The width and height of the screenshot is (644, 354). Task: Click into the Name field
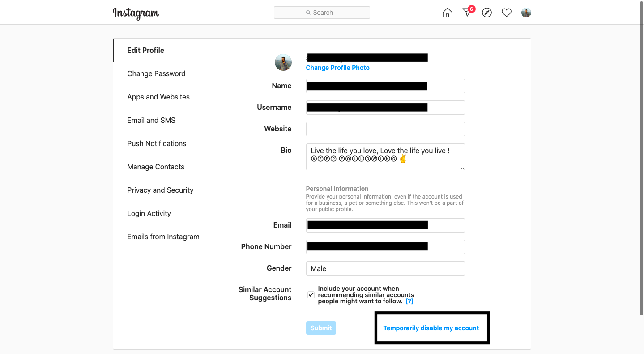pyautogui.click(x=385, y=86)
